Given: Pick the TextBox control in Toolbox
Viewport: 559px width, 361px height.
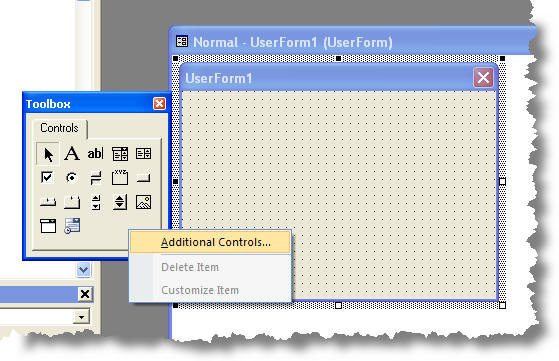Looking at the screenshot, I should 96,154.
